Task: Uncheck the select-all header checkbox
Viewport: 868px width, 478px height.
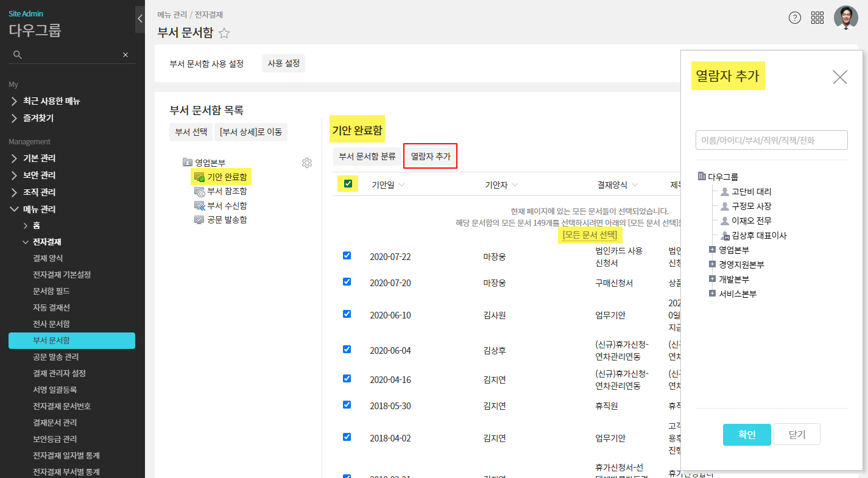Action: pos(348,183)
